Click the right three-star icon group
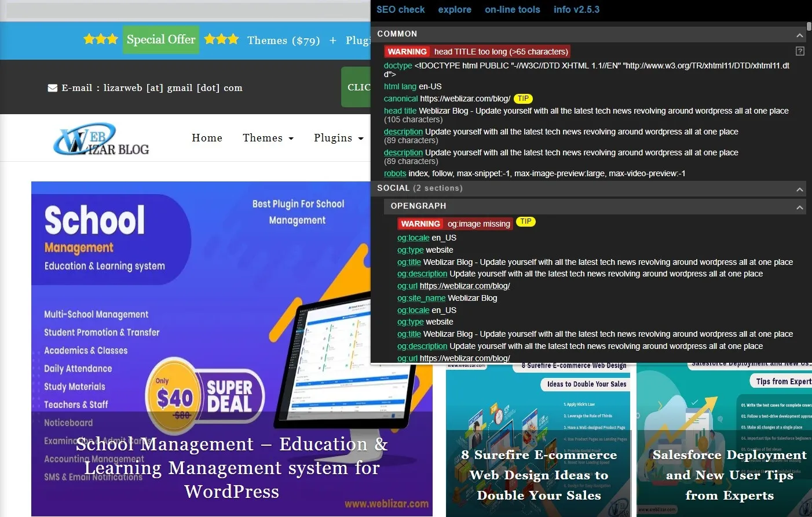The width and height of the screenshot is (812, 517). tap(221, 39)
